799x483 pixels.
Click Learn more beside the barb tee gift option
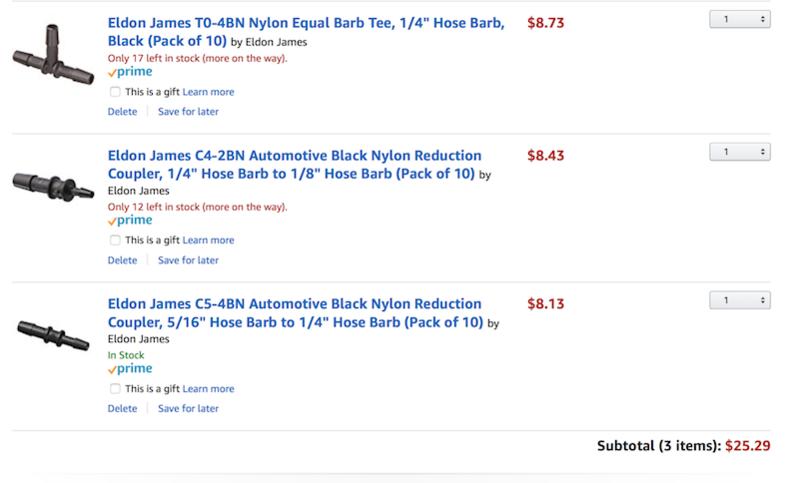(208, 92)
